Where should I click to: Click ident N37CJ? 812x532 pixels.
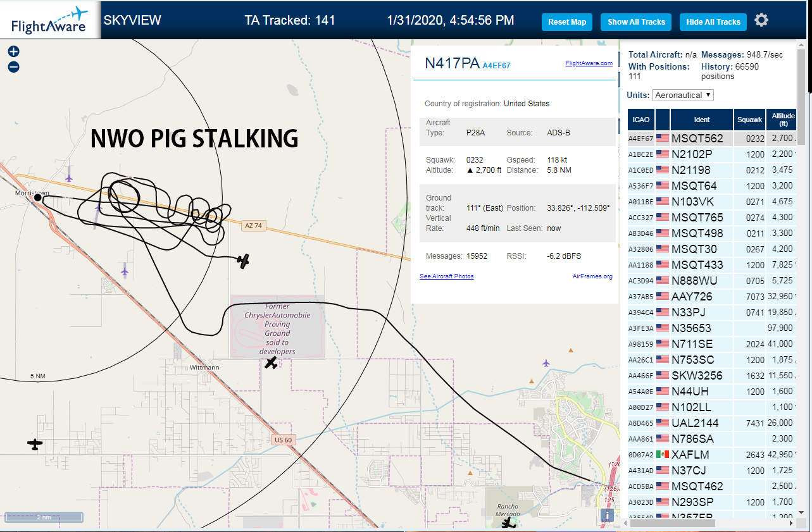tap(689, 471)
